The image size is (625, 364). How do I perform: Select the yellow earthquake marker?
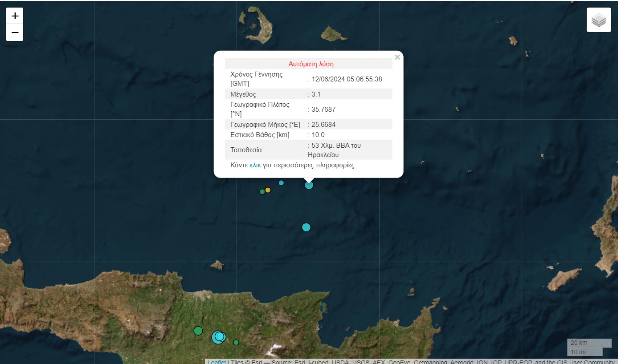268,190
